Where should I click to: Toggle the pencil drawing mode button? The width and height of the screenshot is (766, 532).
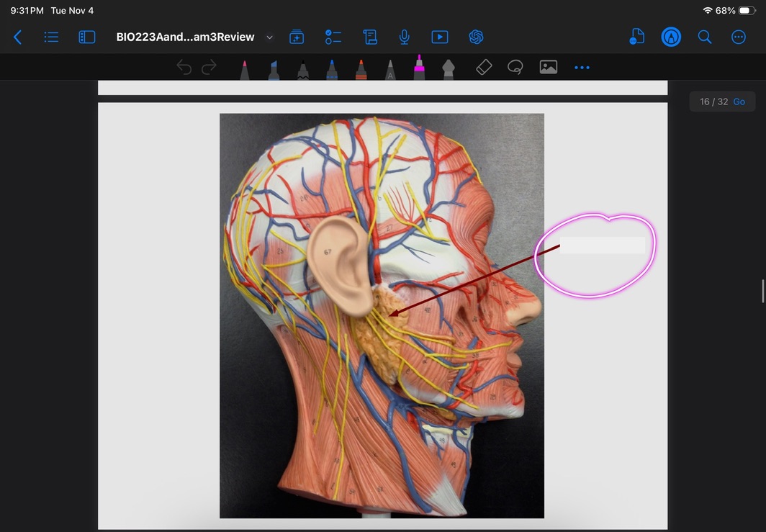coord(671,37)
